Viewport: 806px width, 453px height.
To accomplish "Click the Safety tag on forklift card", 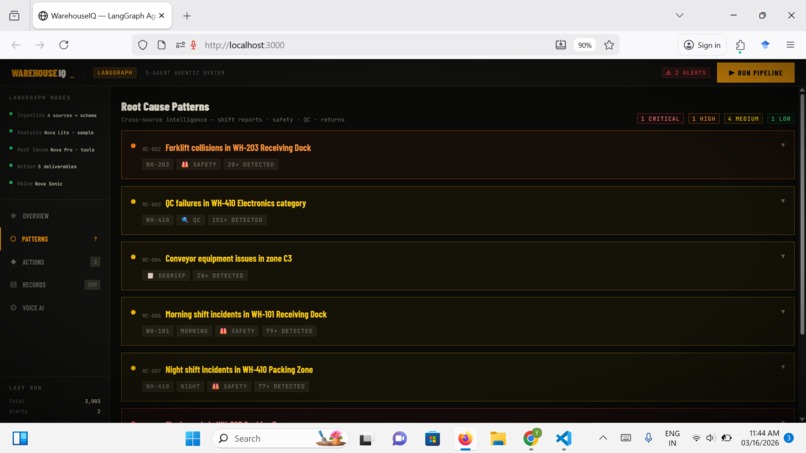I will click(198, 165).
